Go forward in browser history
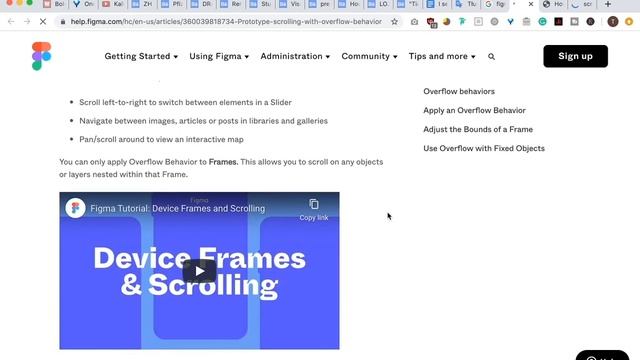 coord(27,22)
